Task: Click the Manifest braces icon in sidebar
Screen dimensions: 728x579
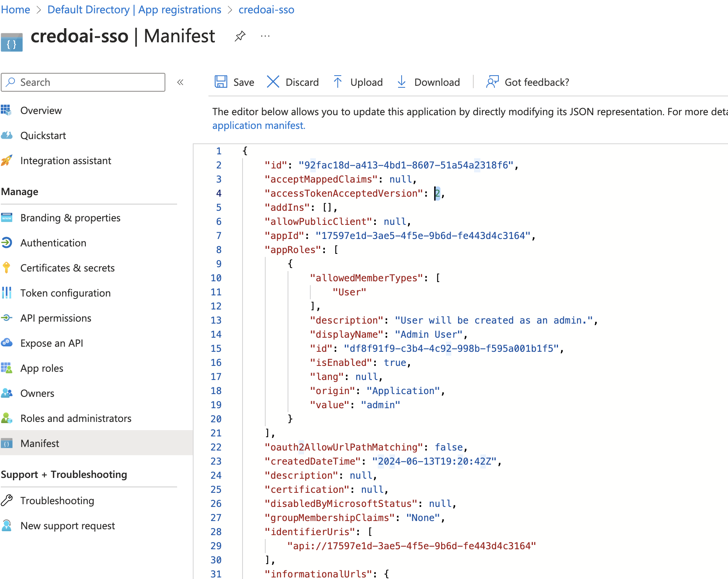Action: 7,443
